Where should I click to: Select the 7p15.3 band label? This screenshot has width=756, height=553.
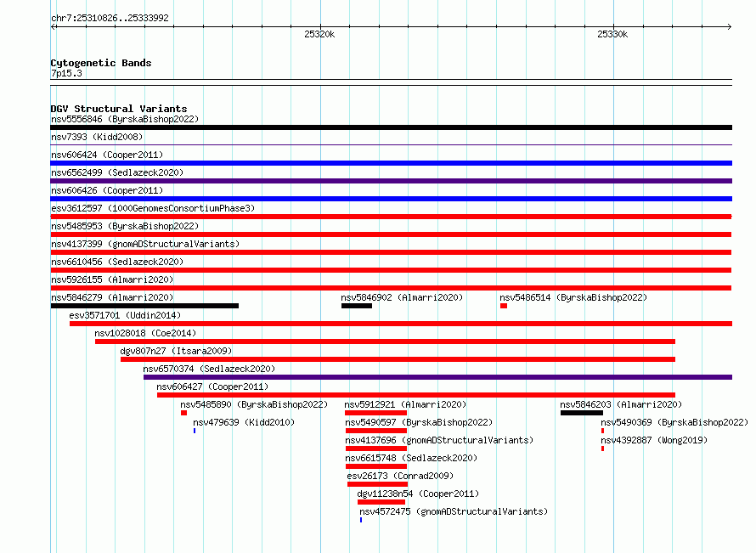tap(66, 73)
